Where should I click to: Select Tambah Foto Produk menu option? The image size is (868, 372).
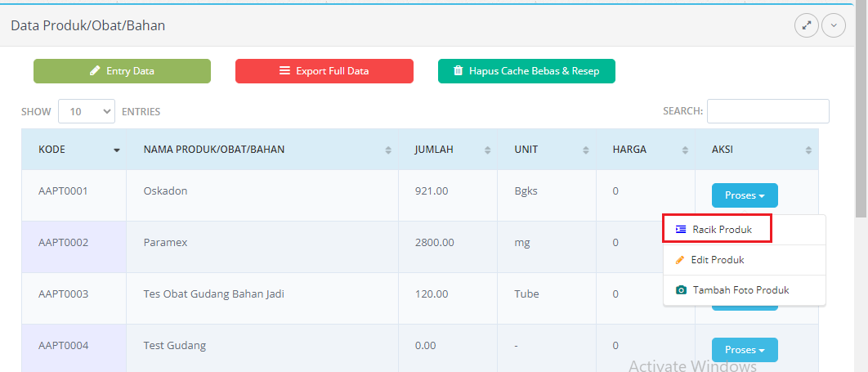pyautogui.click(x=740, y=290)
